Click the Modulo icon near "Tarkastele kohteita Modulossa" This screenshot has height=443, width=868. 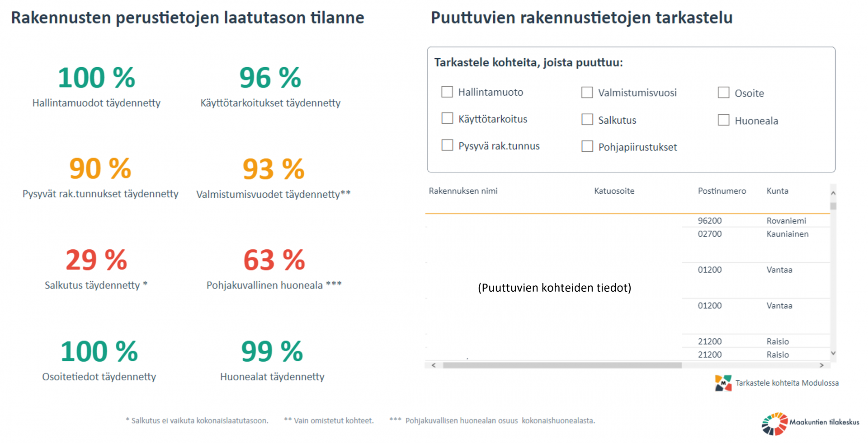pos(724,383)
